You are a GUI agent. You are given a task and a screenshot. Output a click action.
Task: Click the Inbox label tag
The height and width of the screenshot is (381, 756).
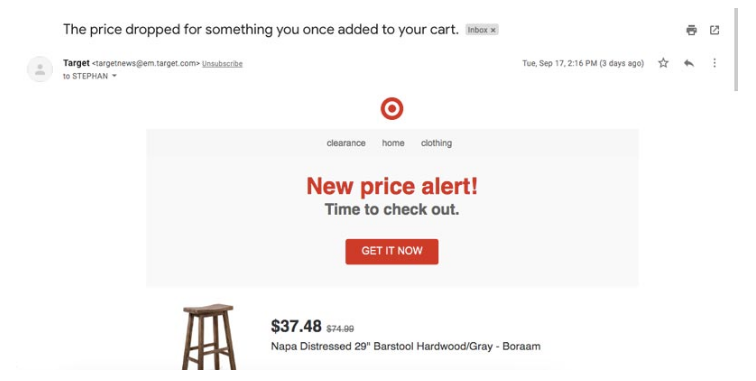pyautogui.click(x=477, y=30)
